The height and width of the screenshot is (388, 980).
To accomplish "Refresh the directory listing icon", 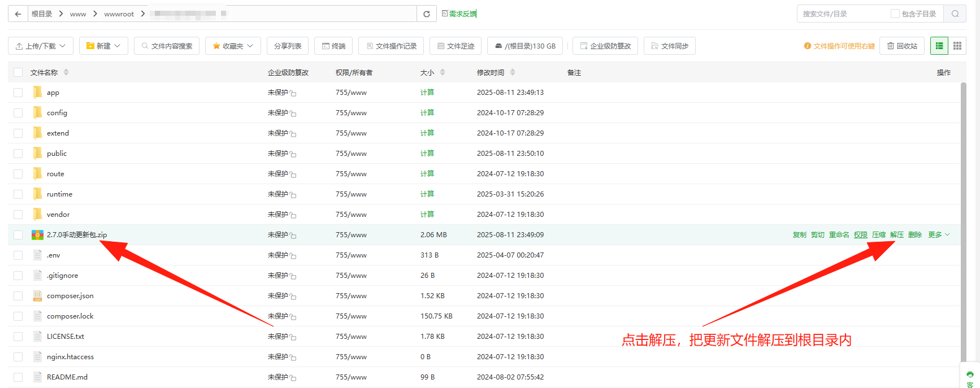I will pos(427,14).
